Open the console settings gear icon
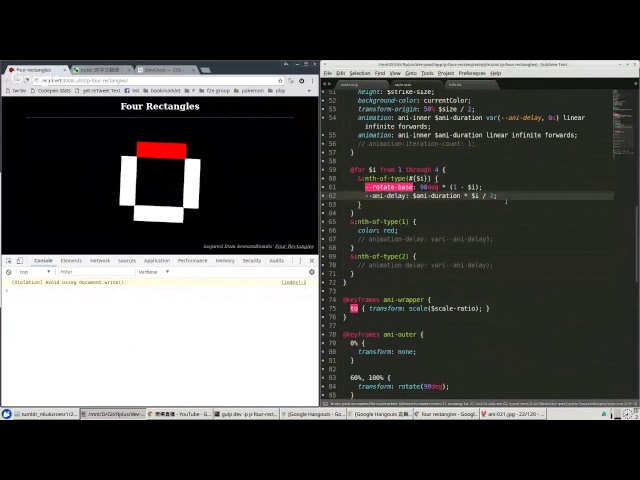Screen dimensions: 640x480 pyautogui.click(x=312, y=272)
